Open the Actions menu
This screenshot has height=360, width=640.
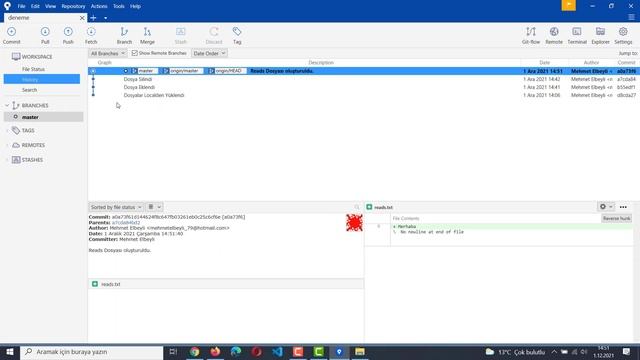tap(99, 6)
